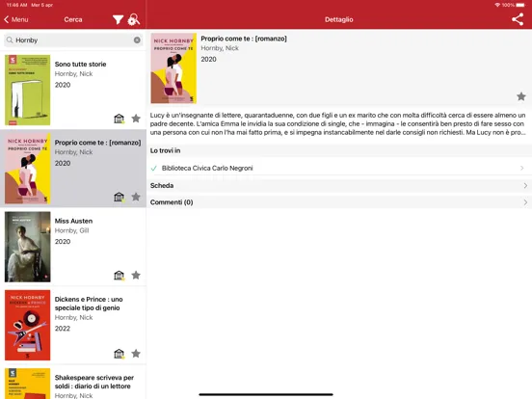Favorite the Sono tutte storie star
Image resolution: width=532 pixels, height=399 pixels.
point(136,119)
